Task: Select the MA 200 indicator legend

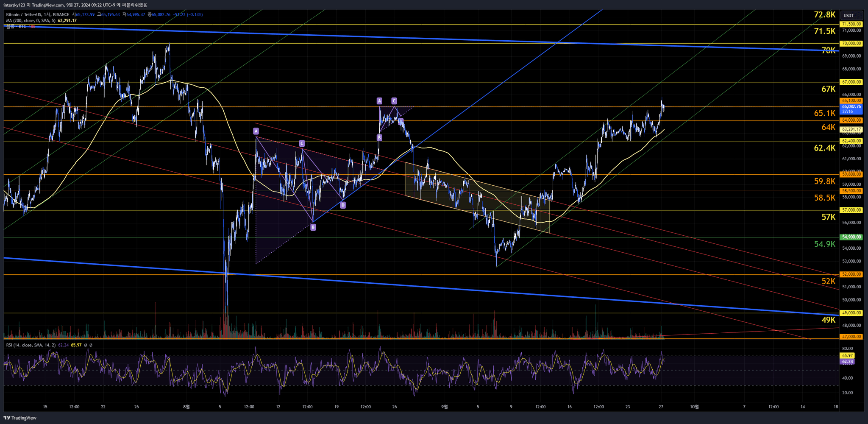Action: [x=31, y=20]
